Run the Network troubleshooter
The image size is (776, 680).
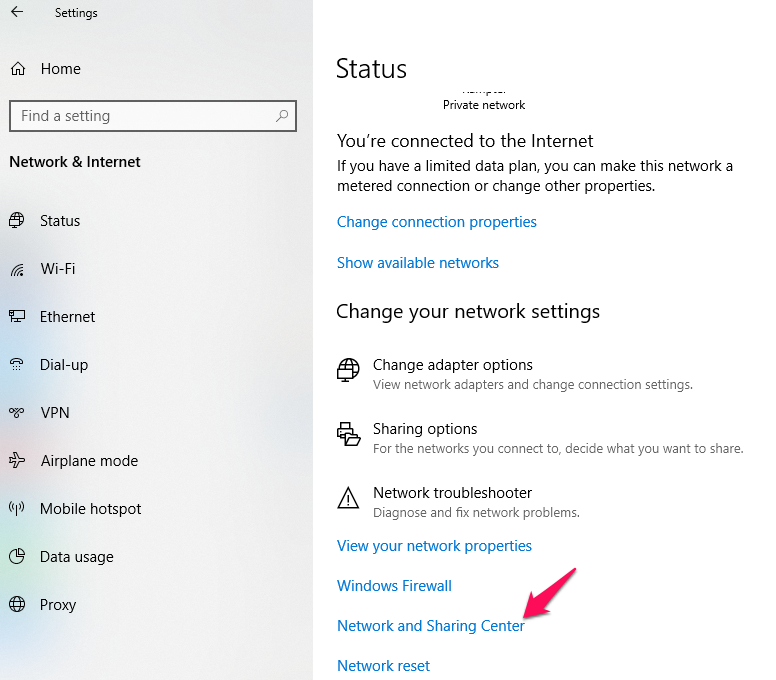(452, 493)
